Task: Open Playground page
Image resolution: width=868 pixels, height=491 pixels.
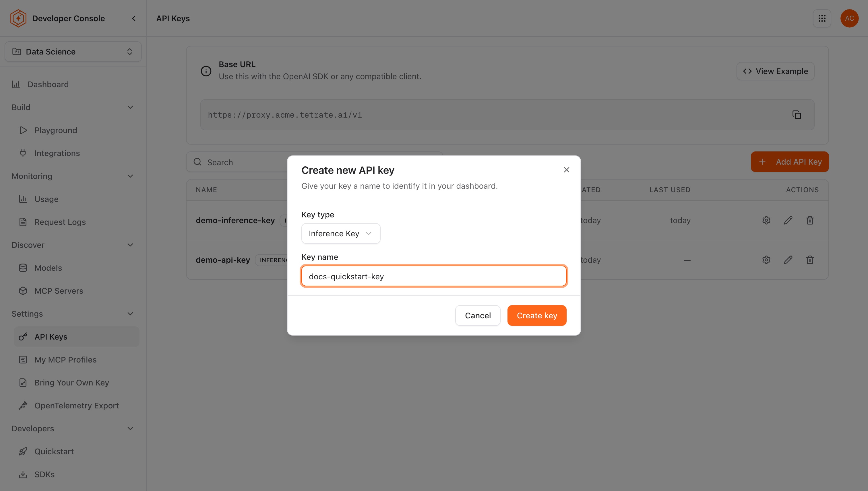Action: pos(76,130)
